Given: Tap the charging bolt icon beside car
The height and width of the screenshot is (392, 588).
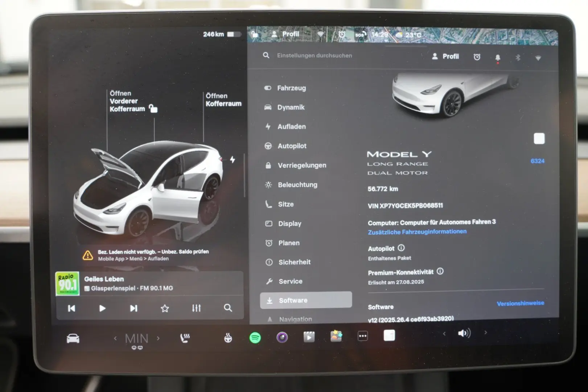Looking at the screenshot, I should tap(233, 159).
